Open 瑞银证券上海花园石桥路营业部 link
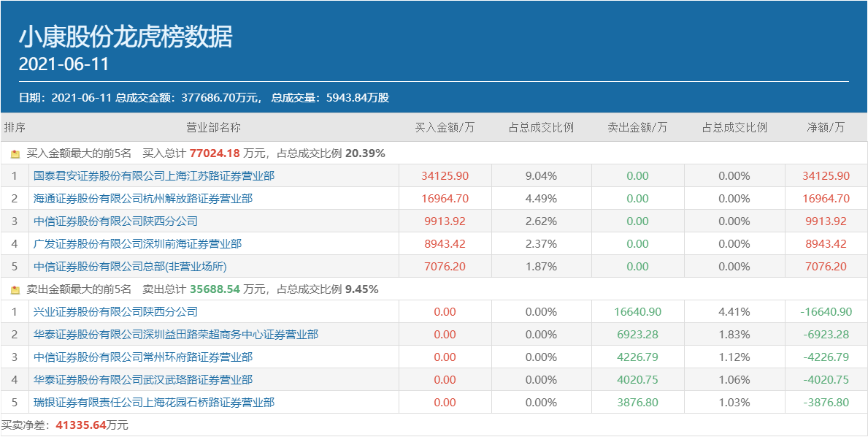Image resolution: width=868 pixels, height=437 pixels. click(x=154, y=403)
